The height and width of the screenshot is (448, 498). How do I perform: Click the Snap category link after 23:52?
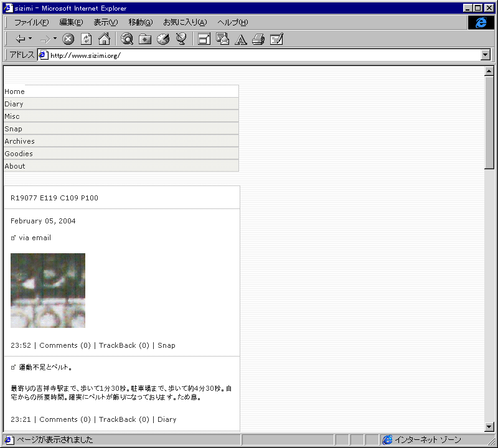[166, 345]
